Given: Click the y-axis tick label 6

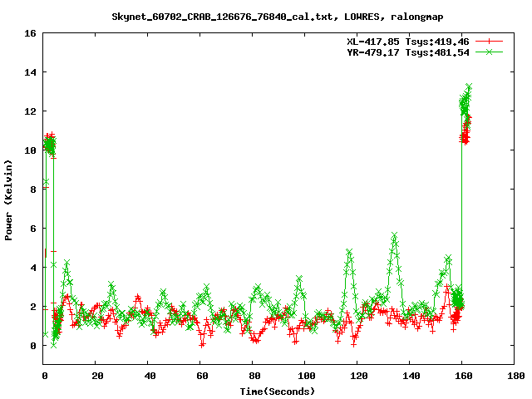Looking at the screenshot, I should pyautogui.click(x=33, y=229).
